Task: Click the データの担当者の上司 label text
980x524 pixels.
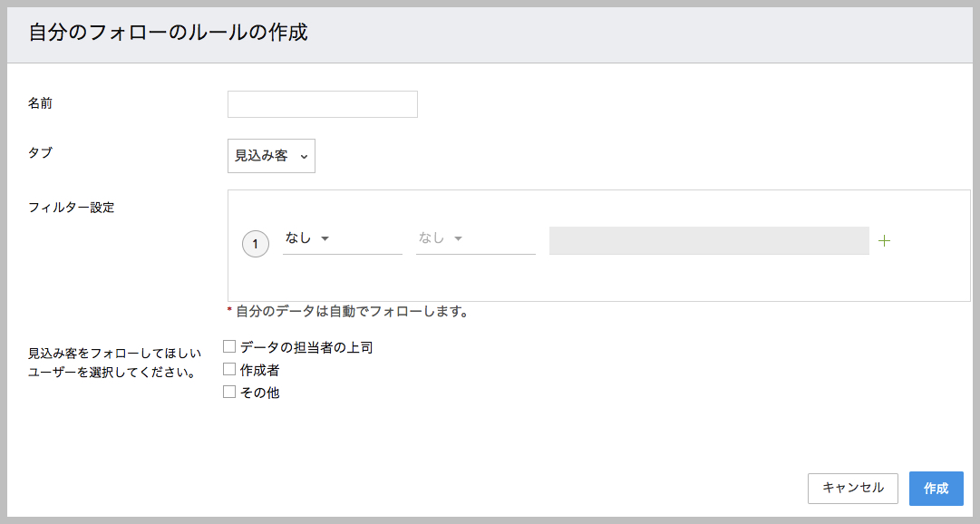Action: click(306, 347)
